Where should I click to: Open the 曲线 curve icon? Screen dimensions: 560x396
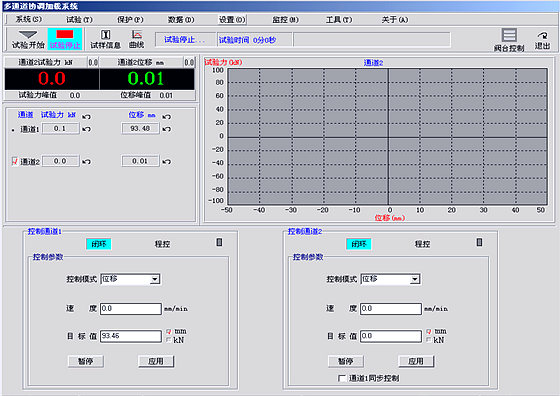click(x=137, y=39)
